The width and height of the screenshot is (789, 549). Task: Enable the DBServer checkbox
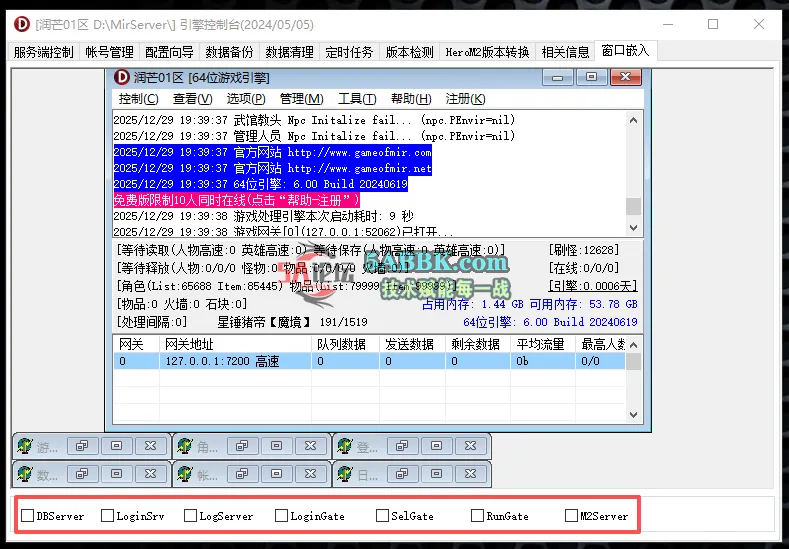(28, 516)
